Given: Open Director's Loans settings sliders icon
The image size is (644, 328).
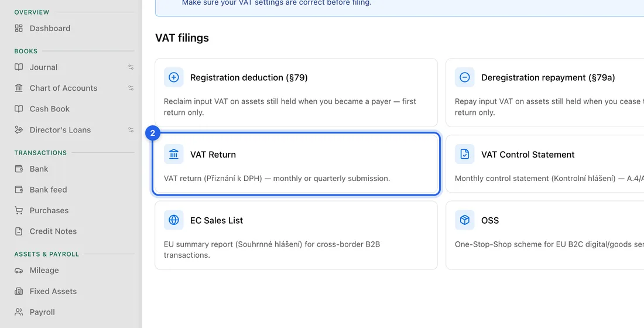Looking at the screenshot, I should 131,130.
